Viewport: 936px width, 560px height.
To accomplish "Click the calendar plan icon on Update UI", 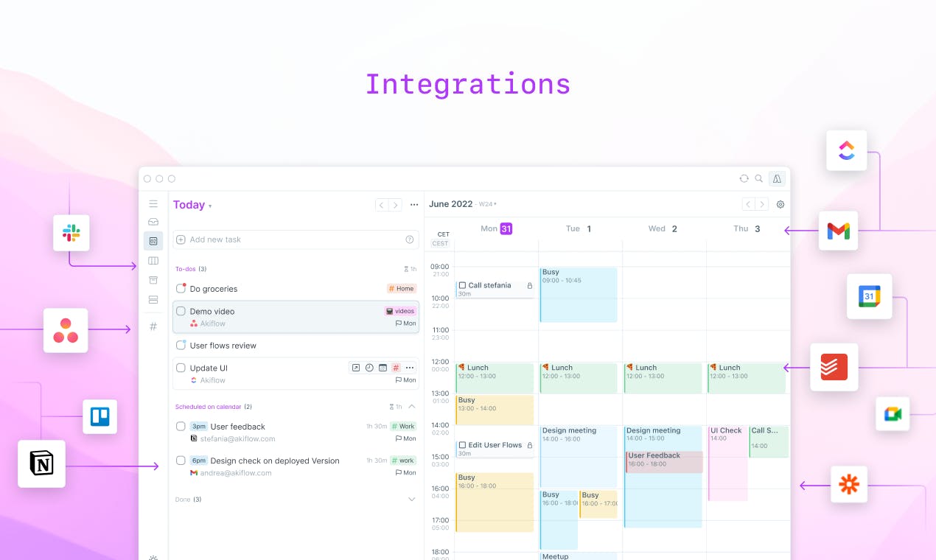I will (383, 368).
